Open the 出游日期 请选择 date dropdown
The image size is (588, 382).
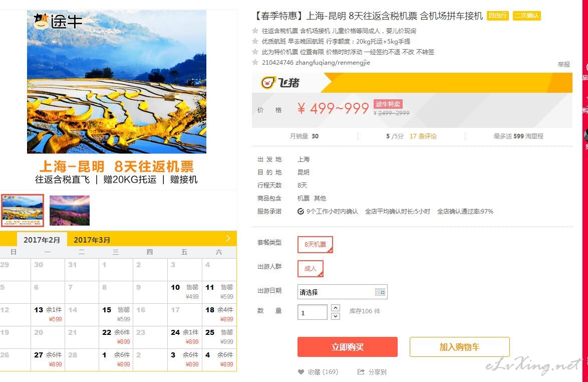342,292
